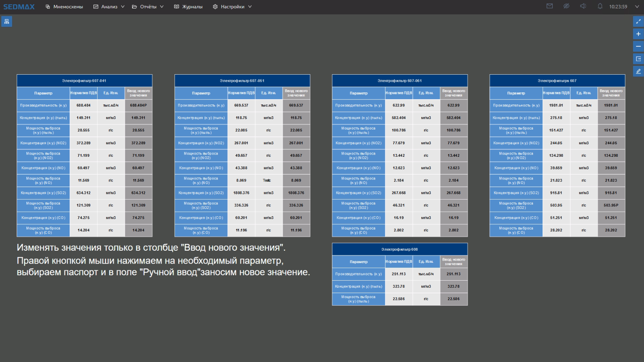Enable edit mode with the pencil icon

(x=638, y=72)
